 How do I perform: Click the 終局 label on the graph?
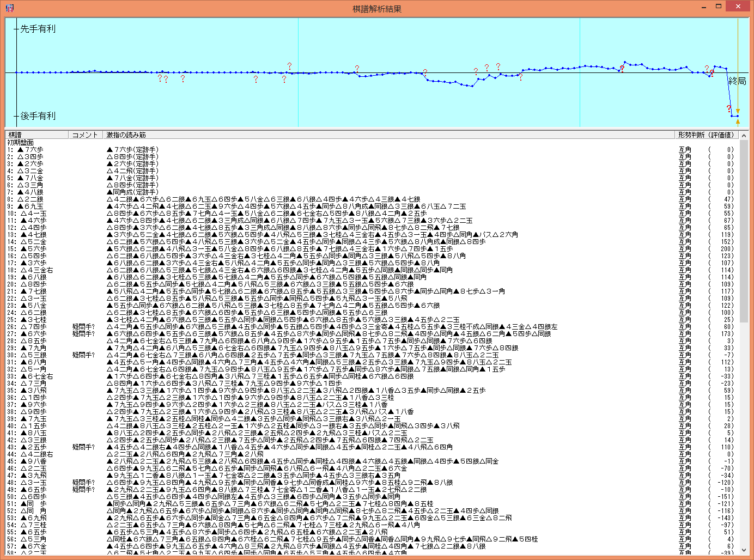tap(737, 81)
